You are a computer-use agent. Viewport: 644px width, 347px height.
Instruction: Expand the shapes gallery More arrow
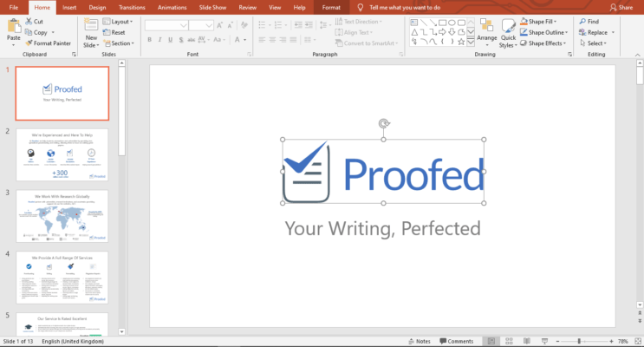471,42
